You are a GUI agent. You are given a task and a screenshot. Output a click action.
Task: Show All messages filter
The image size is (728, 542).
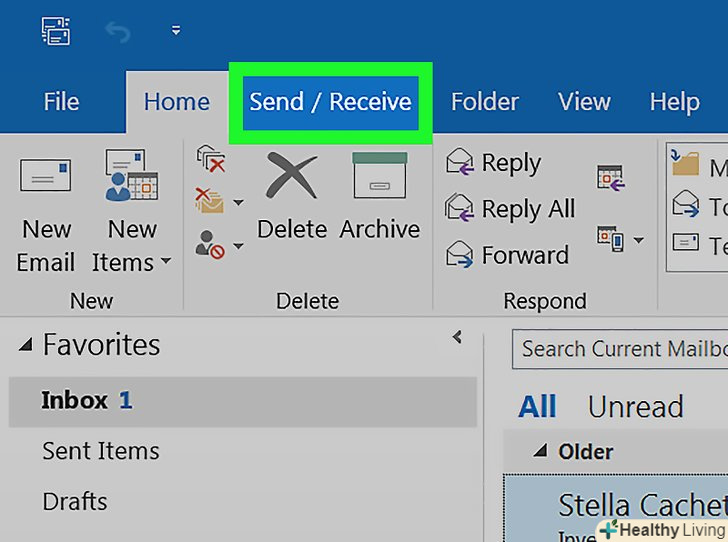(537, 406)
